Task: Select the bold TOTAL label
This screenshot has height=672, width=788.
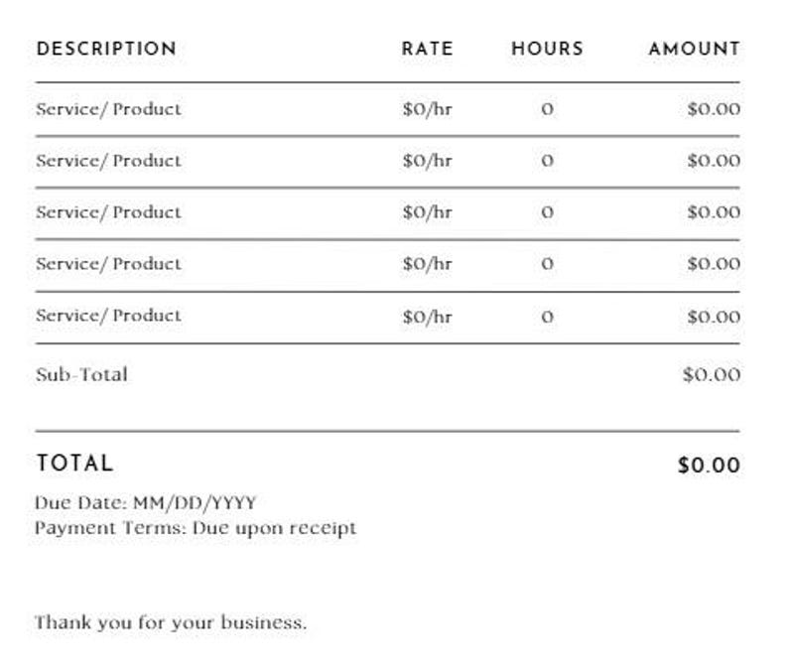Action: click(x=74, y=464)
